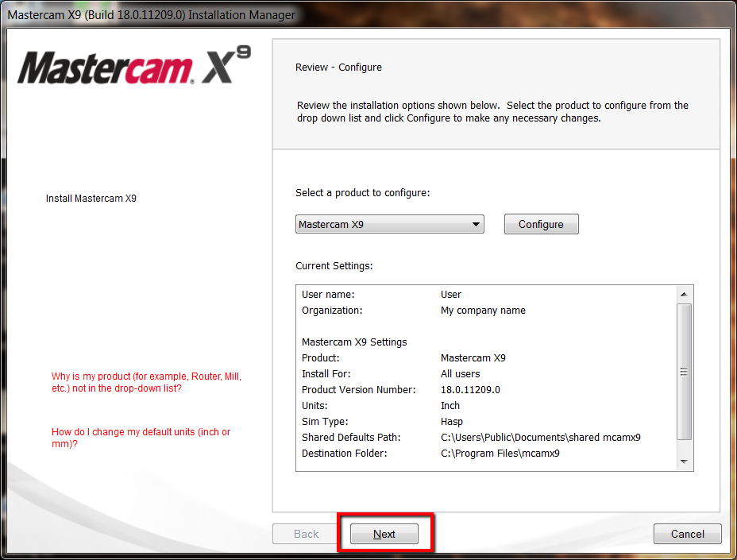This screenshot has height=560, width=737.
Task: Select the 'C:\Program Files\mcamx9' destination folder value
Action: 500,454
